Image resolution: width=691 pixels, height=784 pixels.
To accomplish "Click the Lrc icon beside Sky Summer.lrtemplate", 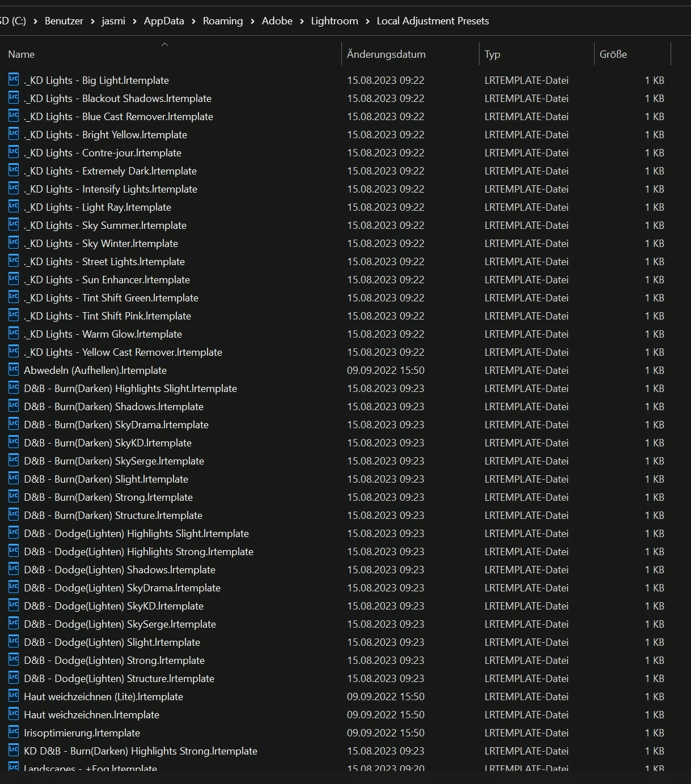I will coord(14,224).
